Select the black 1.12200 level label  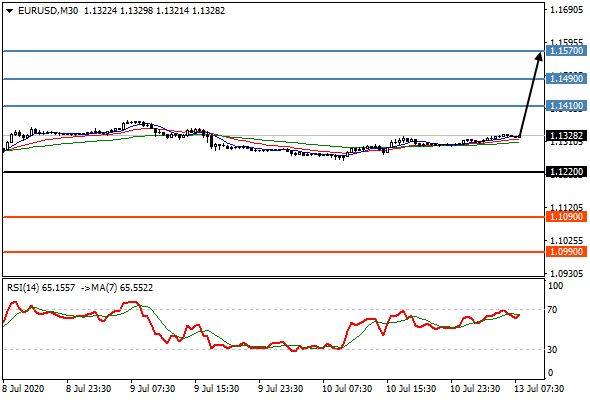(566, 172)
